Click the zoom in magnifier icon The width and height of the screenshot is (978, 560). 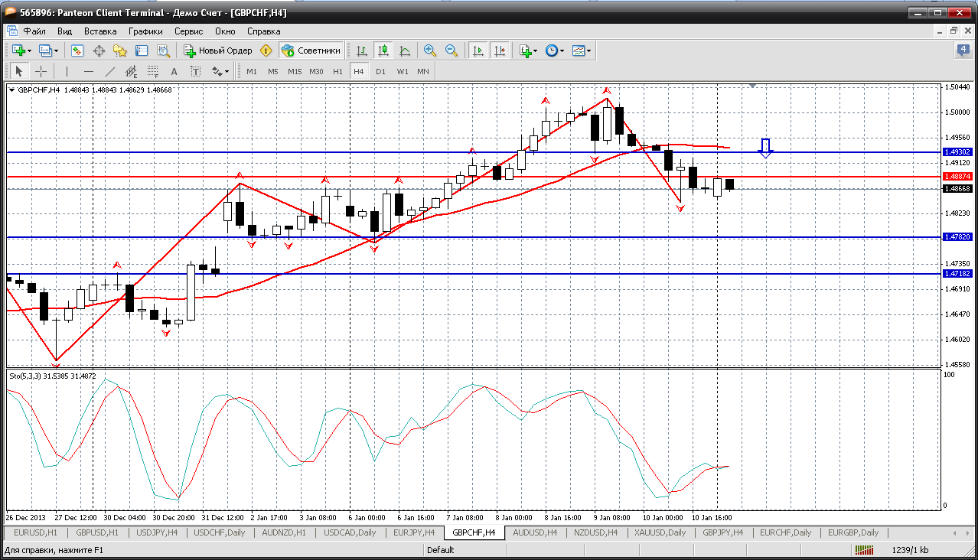430,50
